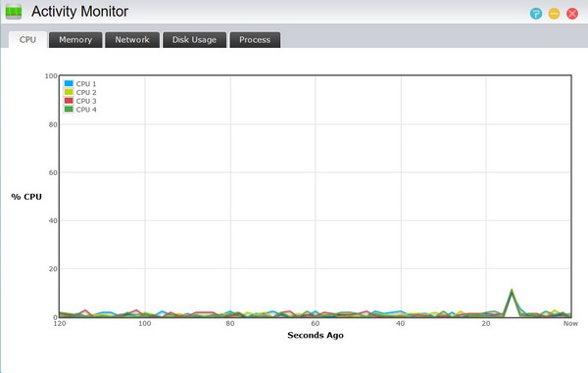This screenshot has height=373, width=588.
Task: Click the blue CPU 1 legend swatch
Action: [x=69, y=83]
